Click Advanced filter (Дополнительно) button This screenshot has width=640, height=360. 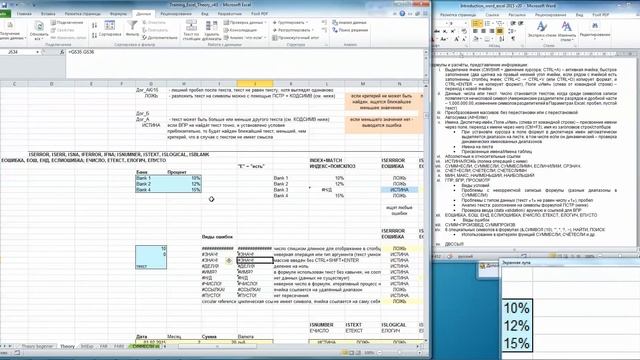pyautogui.click(x=160, y=38)
